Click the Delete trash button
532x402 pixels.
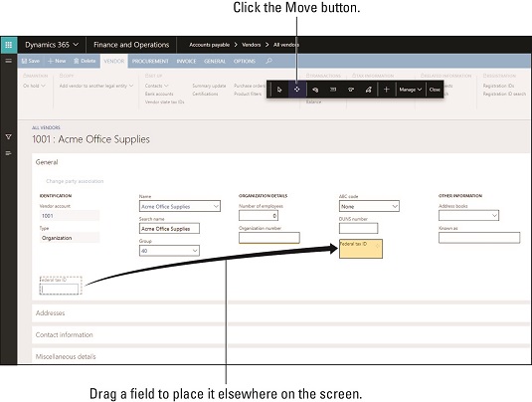tap(85, 61)
